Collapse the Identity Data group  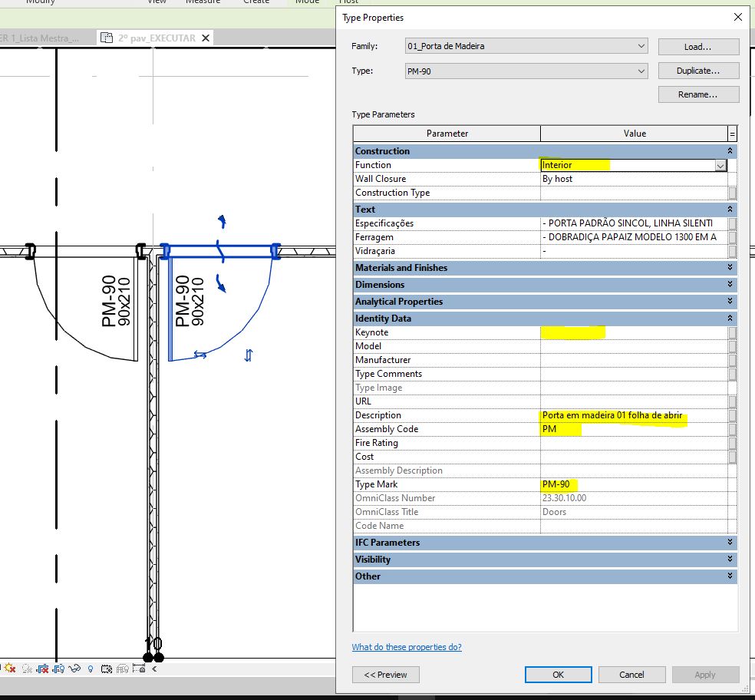730,318
